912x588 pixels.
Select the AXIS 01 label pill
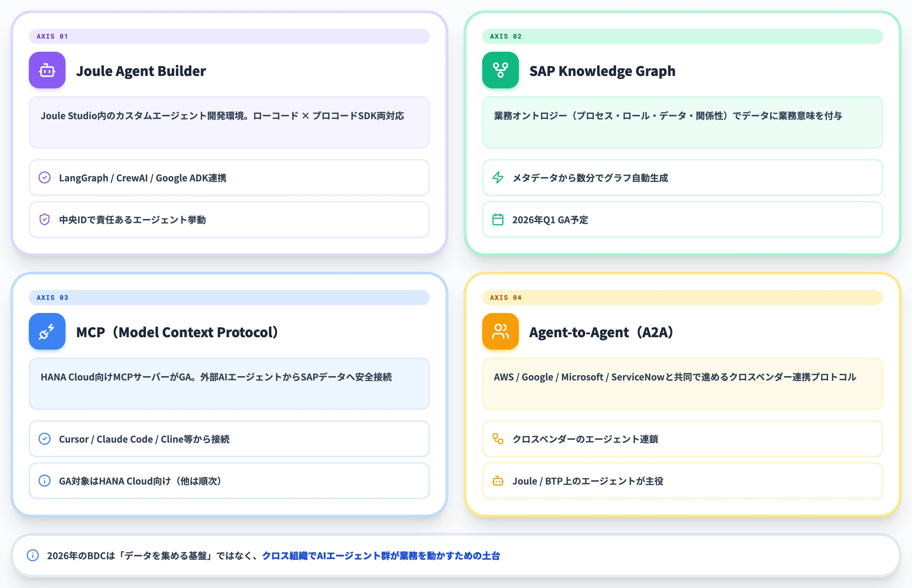coord(229,36)
